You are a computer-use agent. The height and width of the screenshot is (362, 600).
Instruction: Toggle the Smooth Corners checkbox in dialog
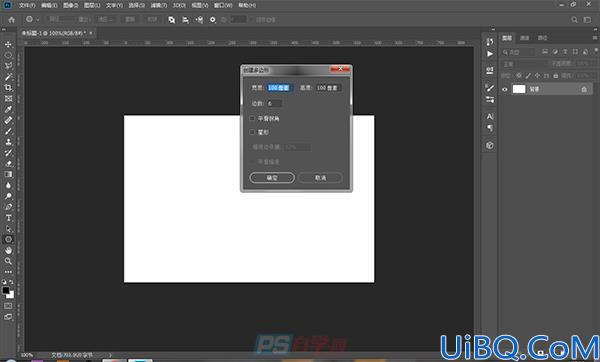coord(252,119)
